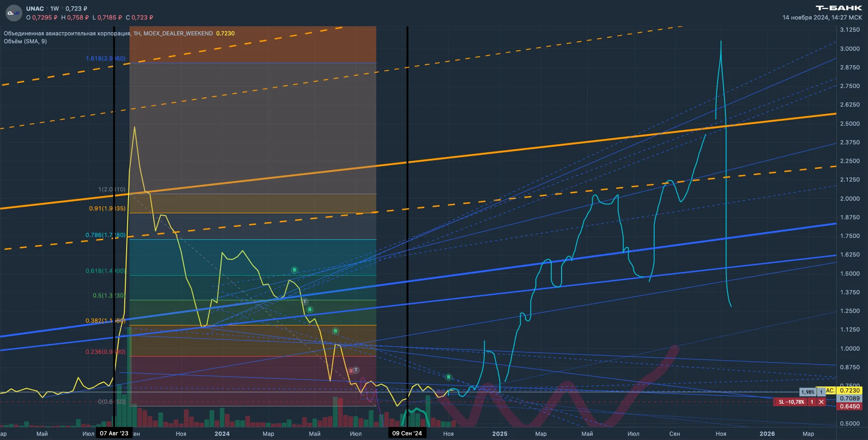The width and height of the screenshot is (868, 440).
Task: Select the B marker just below the 0.382 level
Action: [x=336, y=331]
